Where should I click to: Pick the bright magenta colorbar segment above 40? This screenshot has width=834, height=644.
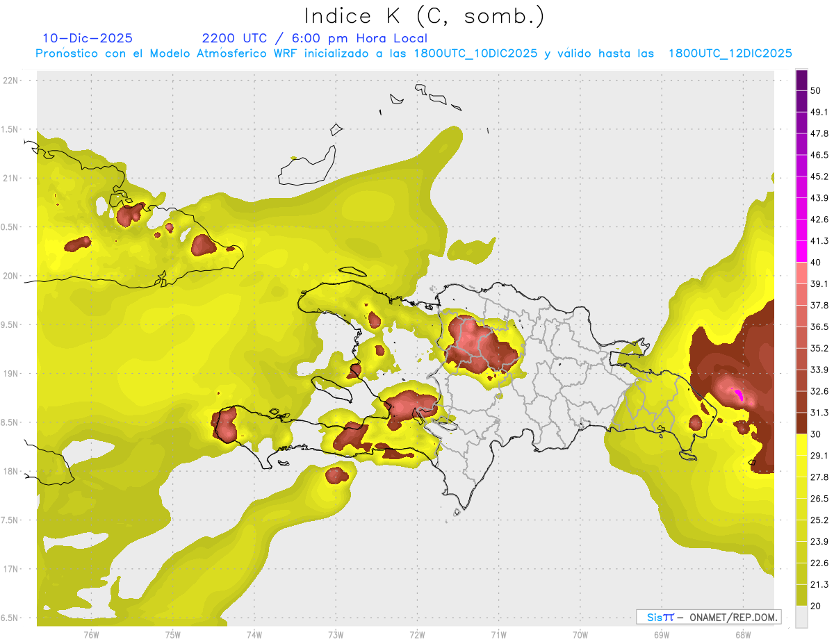point(801,251)
